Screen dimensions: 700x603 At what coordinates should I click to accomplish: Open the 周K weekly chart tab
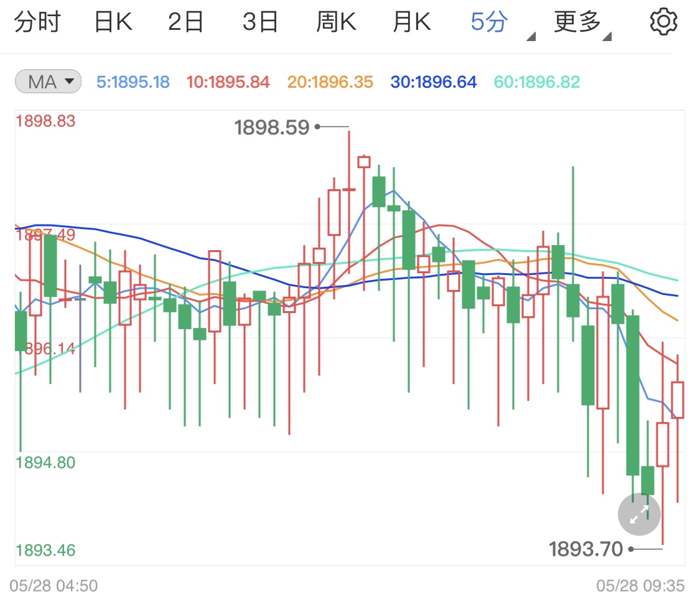tap(336, 21)
